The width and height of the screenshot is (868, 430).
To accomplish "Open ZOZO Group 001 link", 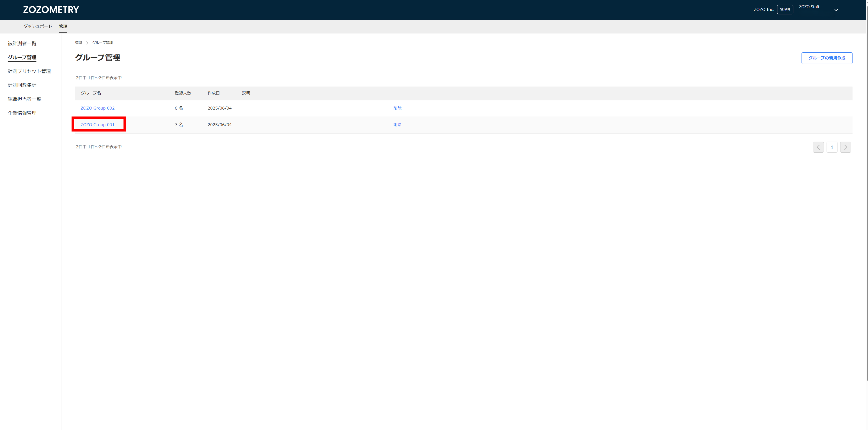I will pyautogui.click(x=97, y=125).
